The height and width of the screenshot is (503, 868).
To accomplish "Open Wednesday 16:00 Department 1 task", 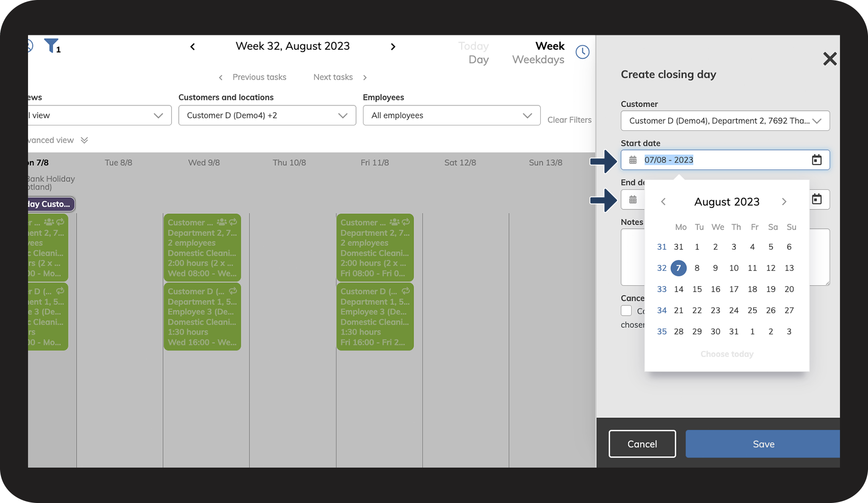I will point(202,317).
